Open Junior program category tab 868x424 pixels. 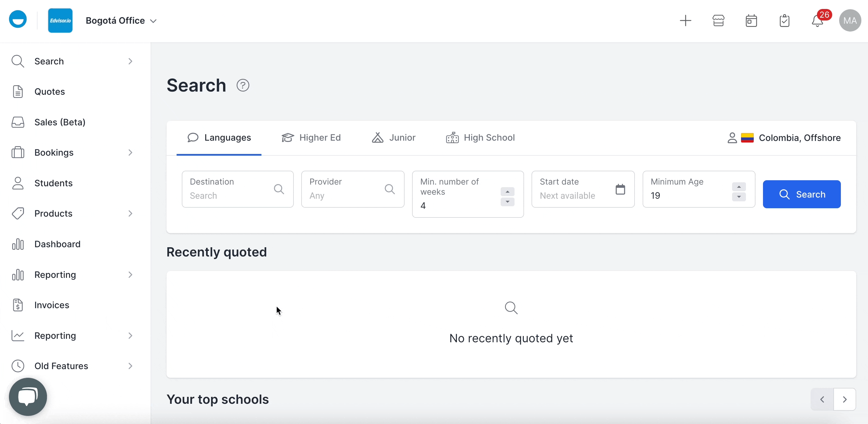point(394,137)
